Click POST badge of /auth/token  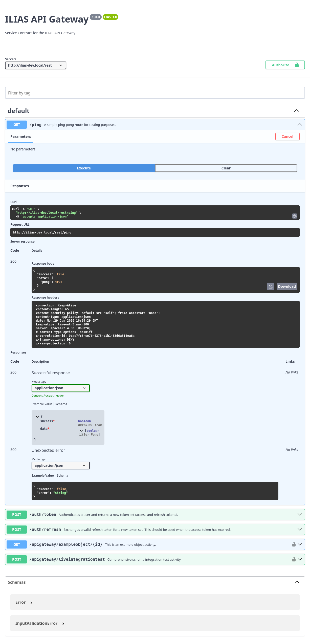pos(17,514)
